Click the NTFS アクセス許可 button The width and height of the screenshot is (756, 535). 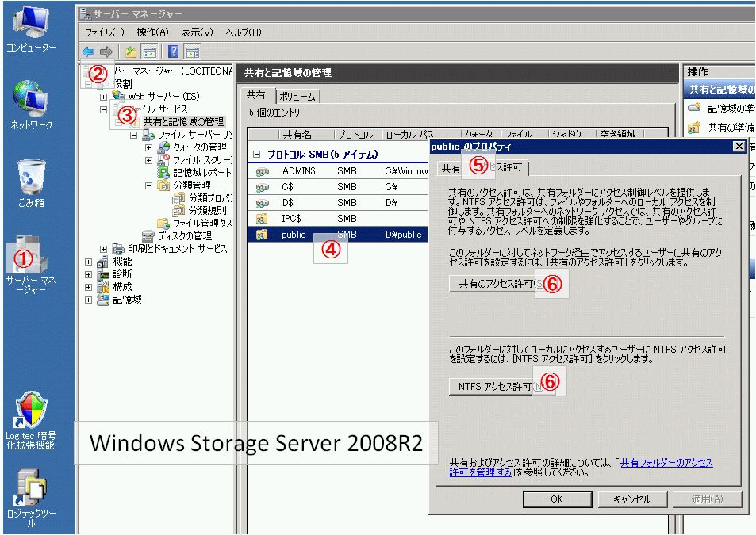point(502,387)
